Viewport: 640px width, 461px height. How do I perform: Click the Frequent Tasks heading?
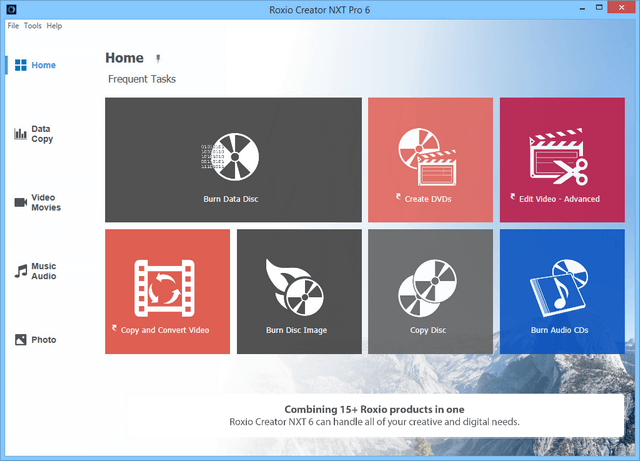coord(142,79)
